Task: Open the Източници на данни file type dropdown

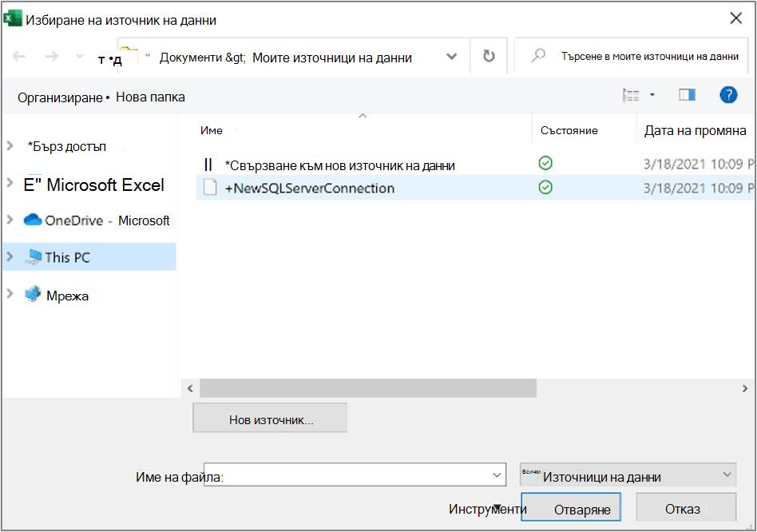Action: tap(628, 475)
